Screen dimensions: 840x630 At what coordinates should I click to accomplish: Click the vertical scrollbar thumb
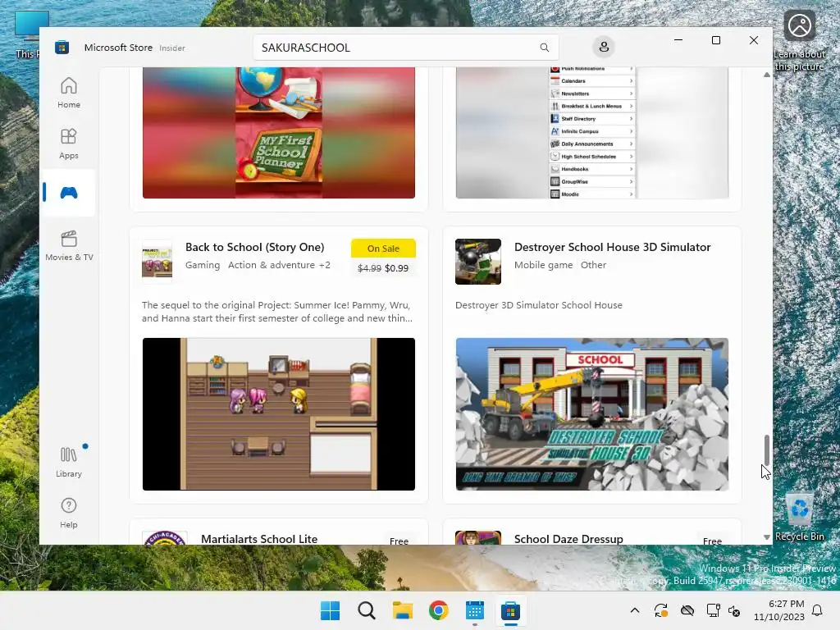click(767, 450)
